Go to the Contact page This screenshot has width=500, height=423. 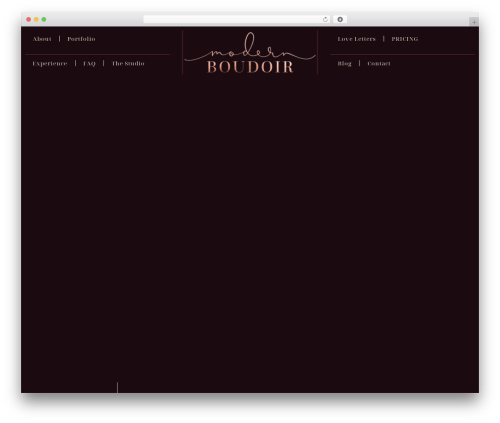[x=379, y=63]
